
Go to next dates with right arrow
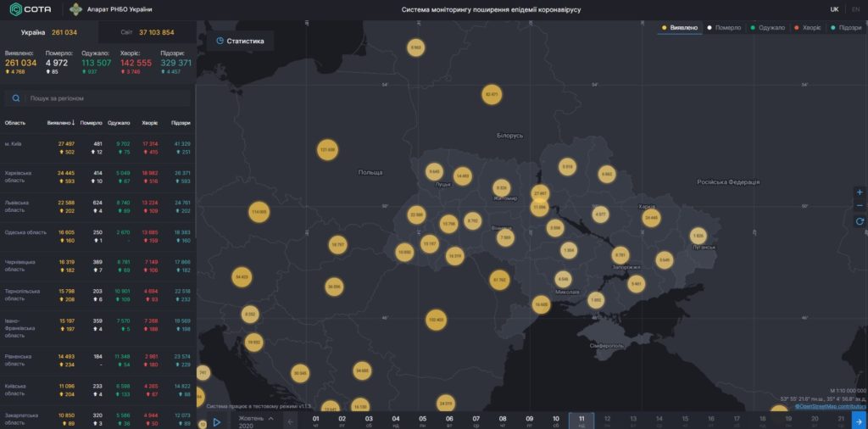pyautogui.click(x=860, y=421)
